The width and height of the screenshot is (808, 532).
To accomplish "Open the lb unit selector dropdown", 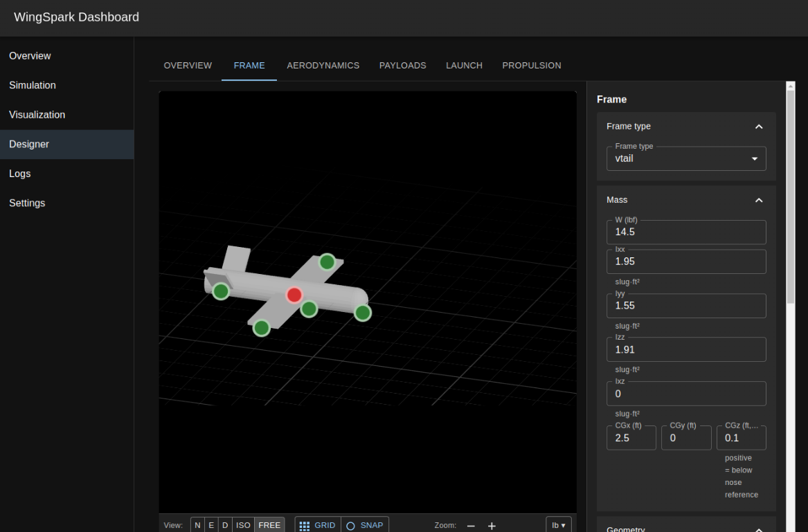I will pyautogui.click(x=559, y=525).
